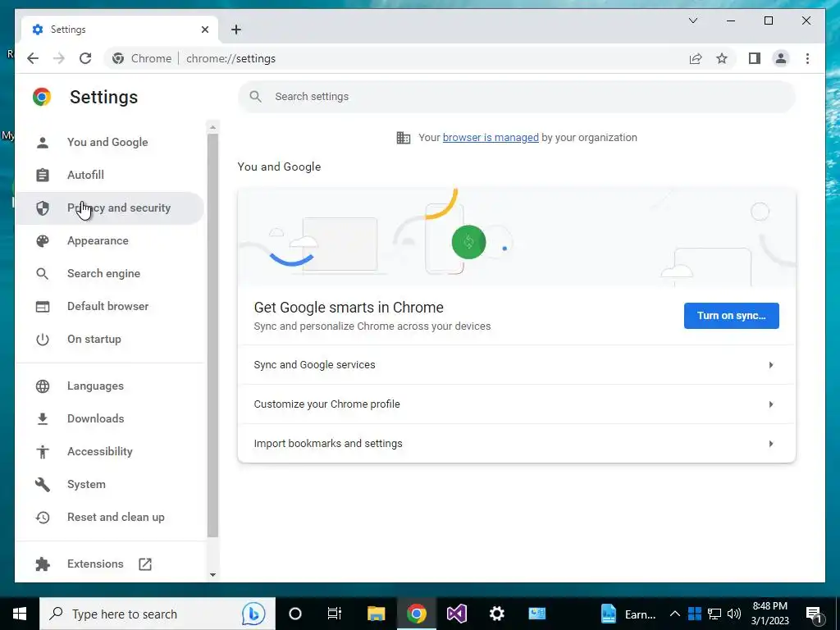Screen dimensions: 840x630
Task: Expand Sync and Google services row
Action: (x=517, y=365)
